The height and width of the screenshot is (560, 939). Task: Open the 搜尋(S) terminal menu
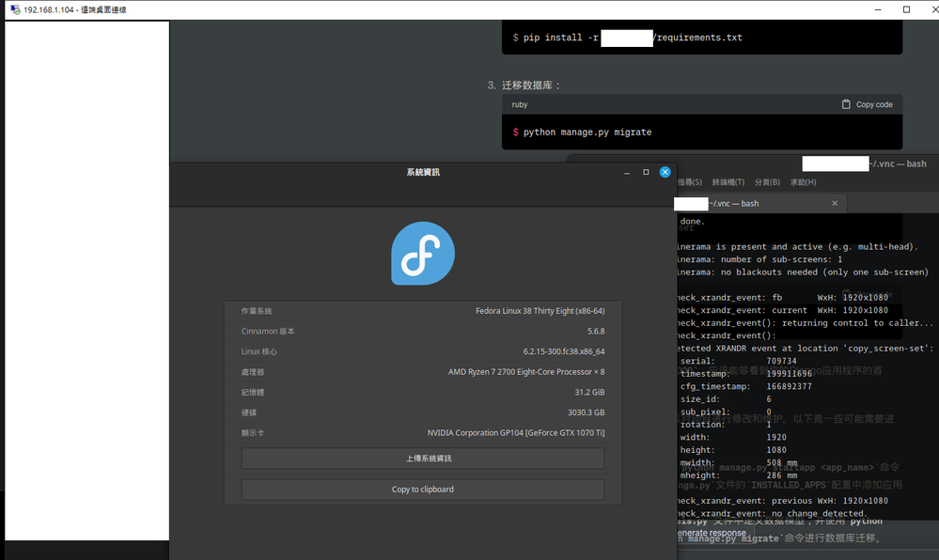689,182
